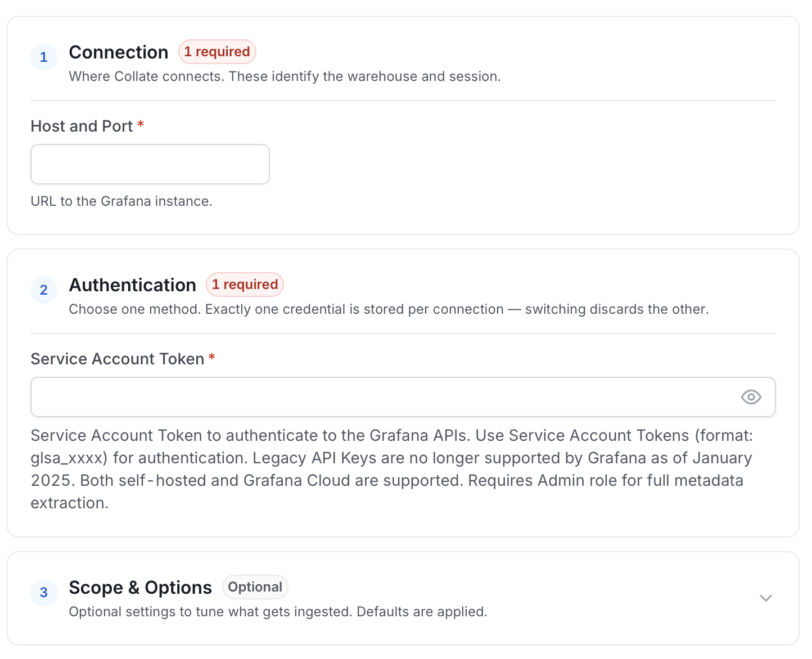
Task: Click the Authentication section heading
Action: [x=133, y=285]
